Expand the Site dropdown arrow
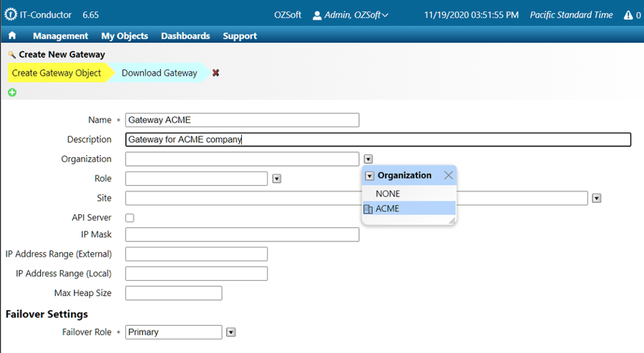 tap(597, 198)
